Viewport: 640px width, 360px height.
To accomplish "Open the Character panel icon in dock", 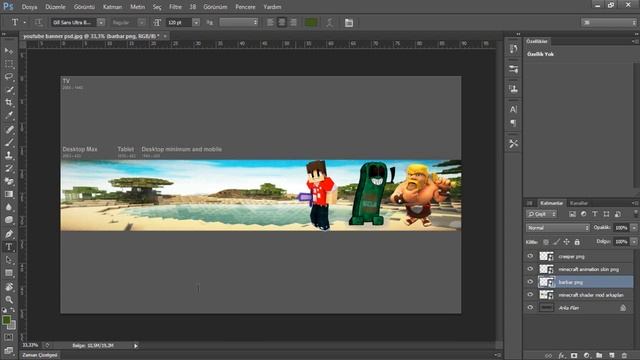I will click(513, 109).
